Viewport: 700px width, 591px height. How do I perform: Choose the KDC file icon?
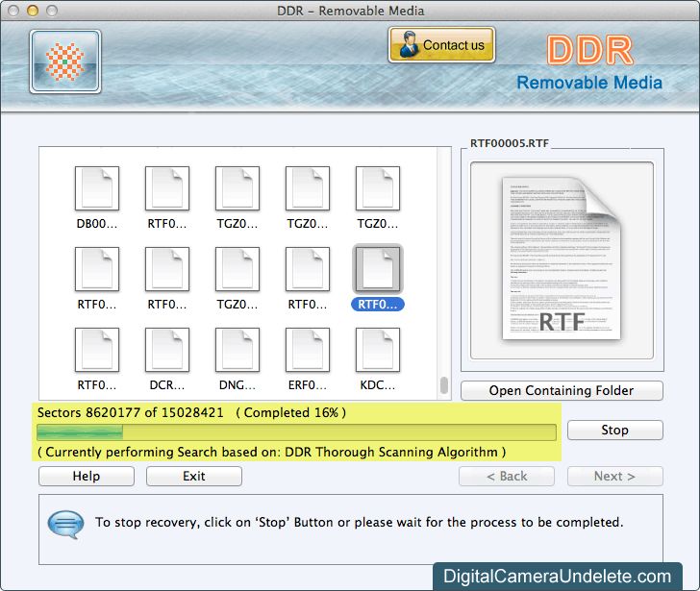point(378,350)
